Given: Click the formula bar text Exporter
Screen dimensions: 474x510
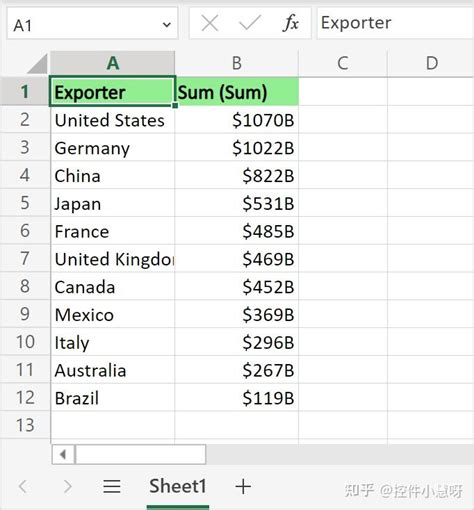Looking at the screenshot, I should (356, 23).
